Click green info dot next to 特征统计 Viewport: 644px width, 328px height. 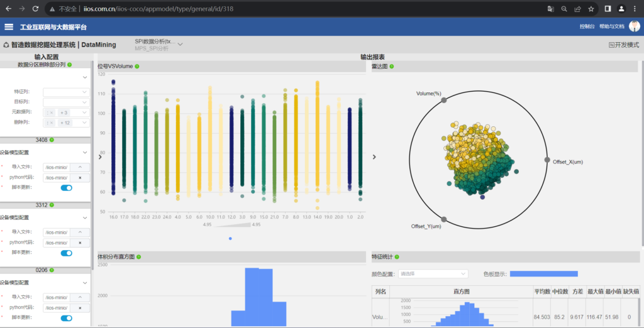[x=397, y=257]
